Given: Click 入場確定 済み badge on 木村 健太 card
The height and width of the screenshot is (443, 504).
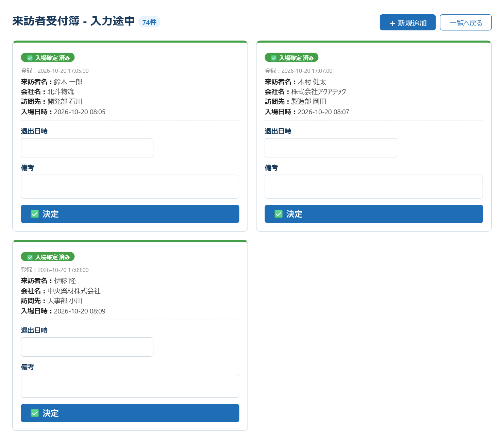Looking at the screenshot, I should [291, 58].
